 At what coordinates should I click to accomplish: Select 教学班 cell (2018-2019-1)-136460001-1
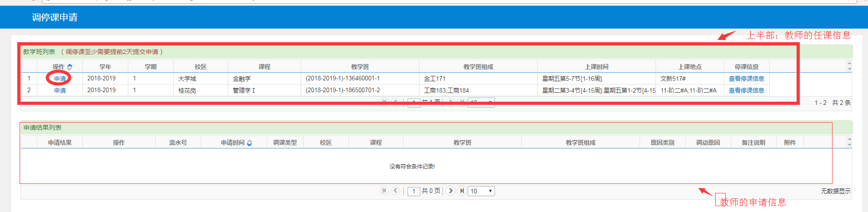pyautogui.click(x=343, y=79)
